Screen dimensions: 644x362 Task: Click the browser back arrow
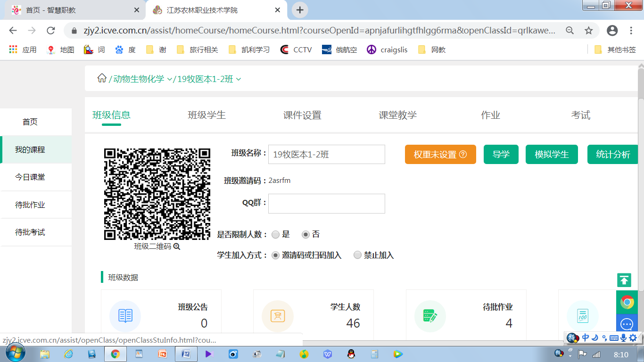[13, 31]
